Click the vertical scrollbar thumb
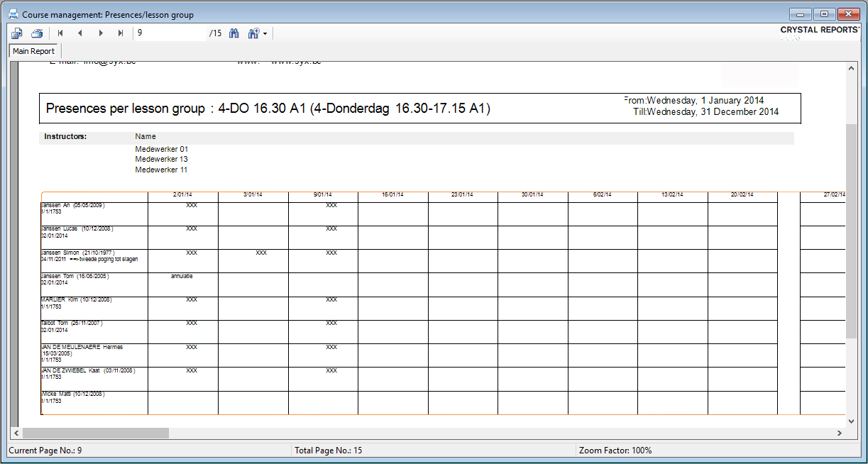Image resolution: width=868 pixels, height=464 pixels. click(852, 231)
